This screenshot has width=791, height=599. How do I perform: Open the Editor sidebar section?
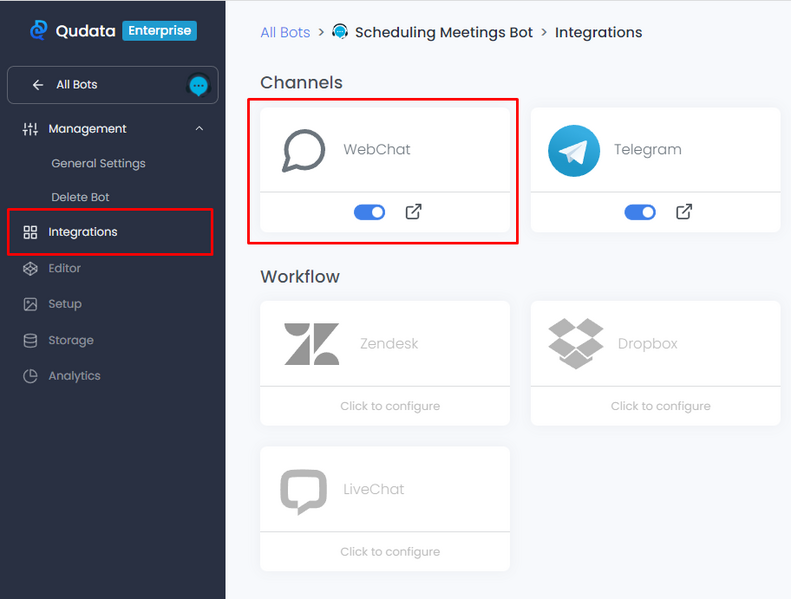pyautogui.click(x=64, y=268)
